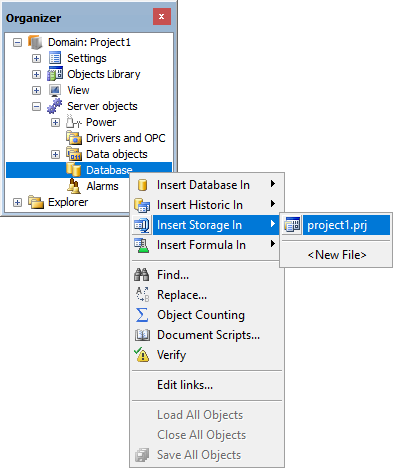The height and width of the screenshot is (468, 393).
Task: Select the Settings tree label
Action: 87,58
